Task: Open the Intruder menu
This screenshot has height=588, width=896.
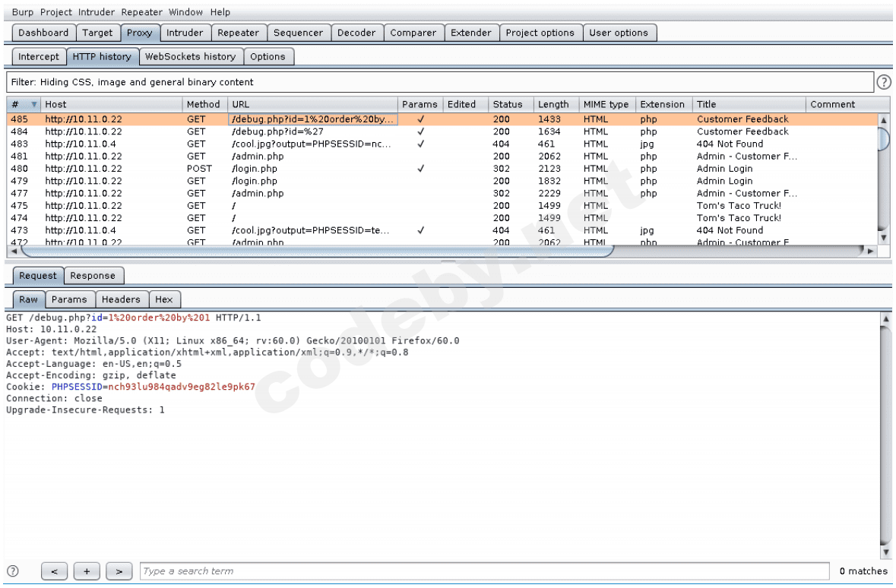Action: [96, 12]
